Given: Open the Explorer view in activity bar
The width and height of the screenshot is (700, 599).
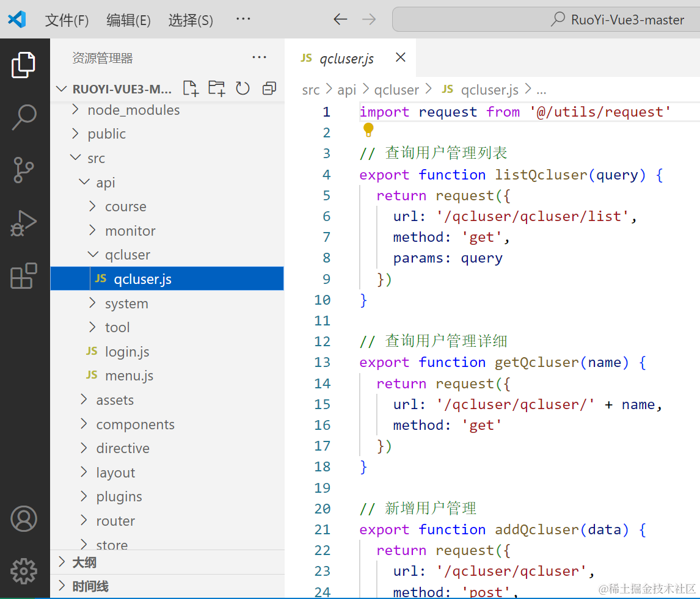Looking at the screenshot, I should pyautogui.click(x=23, y=65).
